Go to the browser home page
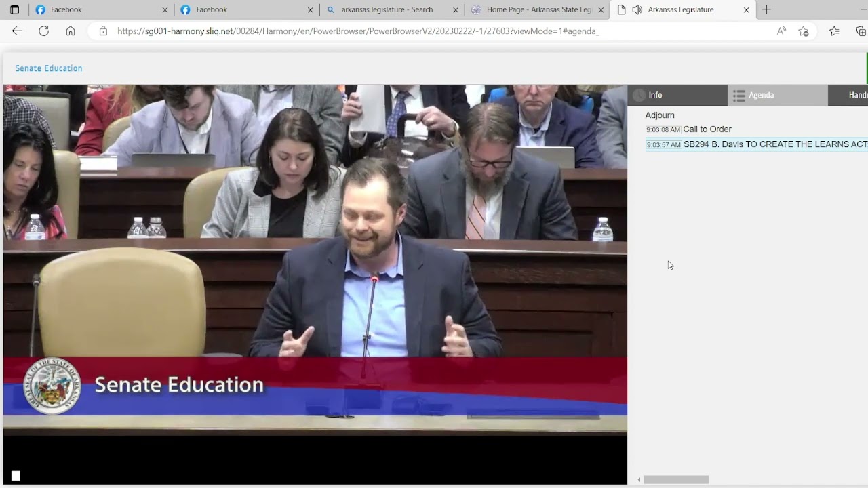Viewport: 868px width, 488px height. pyautogui.click(x=71, y=31)
